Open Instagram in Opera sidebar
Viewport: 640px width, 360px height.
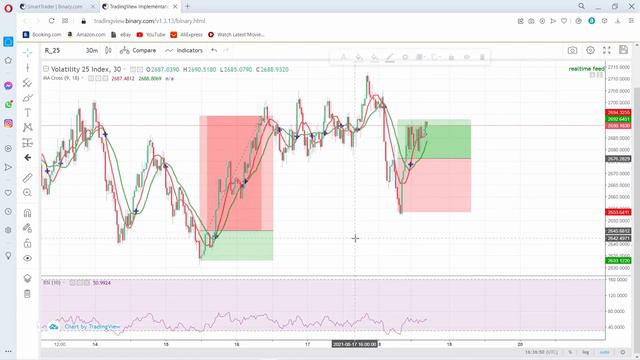pos(8,123)
